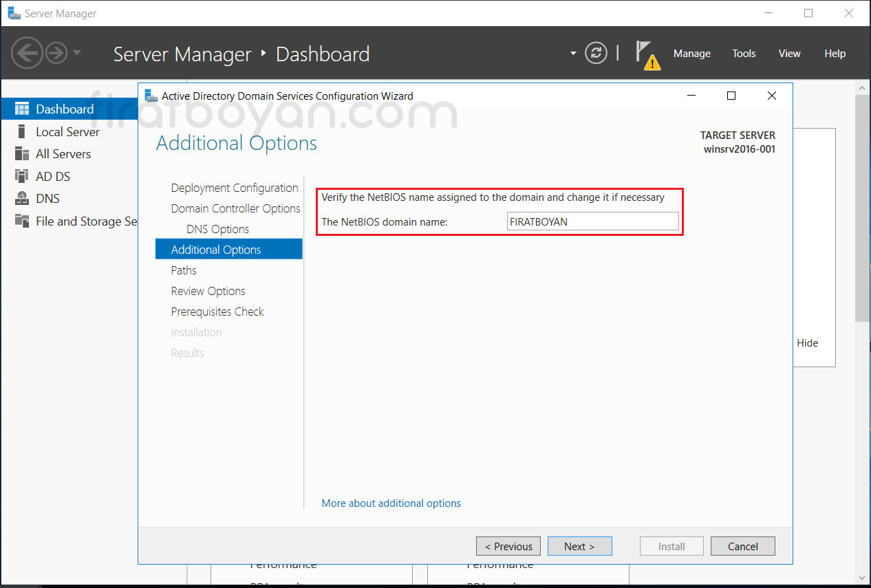This screenshot has width=871, height=588.
Task: Click the winsrv2016-001 target server text
Action: pos(739,149)
